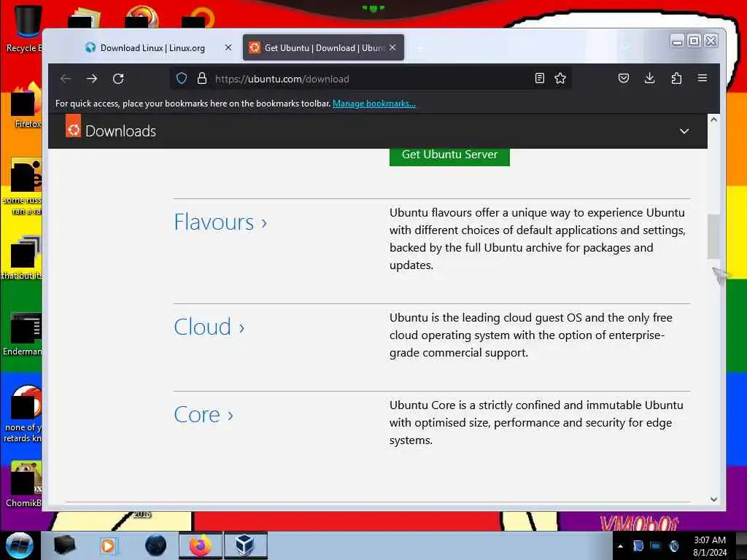The width and height of the screenshot is (747, 560).
Task: Open Firefox from the taskbar
Action: click(201, 545)
